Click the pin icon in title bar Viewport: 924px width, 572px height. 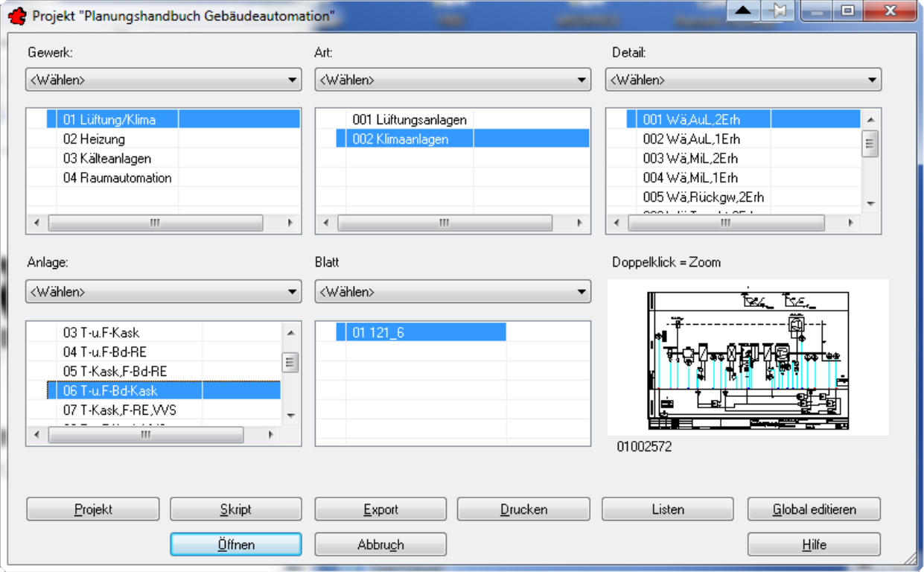[x=780, y=10]
